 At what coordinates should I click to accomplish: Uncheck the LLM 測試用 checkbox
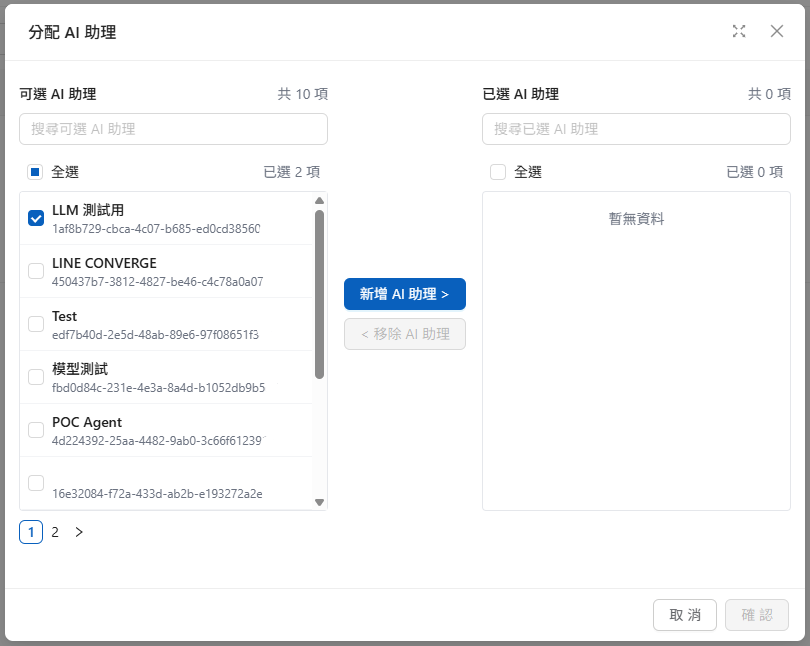[36, 218]
